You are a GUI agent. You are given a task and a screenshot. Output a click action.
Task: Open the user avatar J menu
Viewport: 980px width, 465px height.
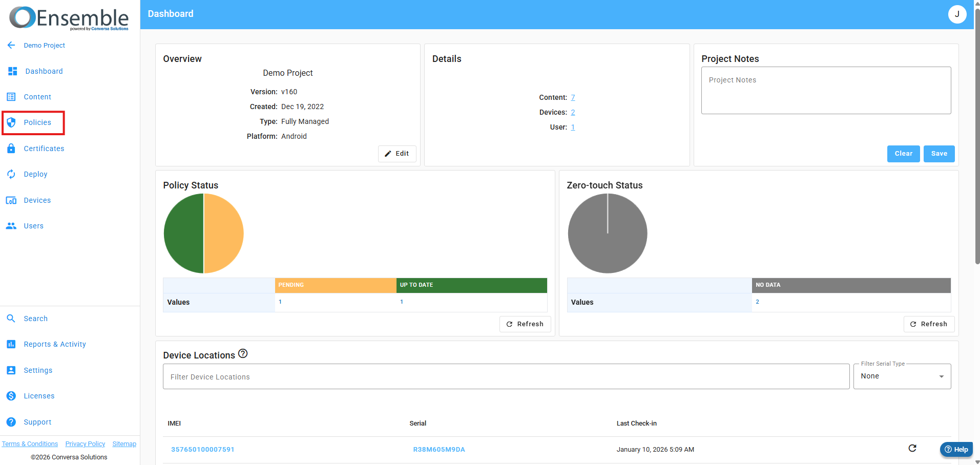(x=957, y=14)
